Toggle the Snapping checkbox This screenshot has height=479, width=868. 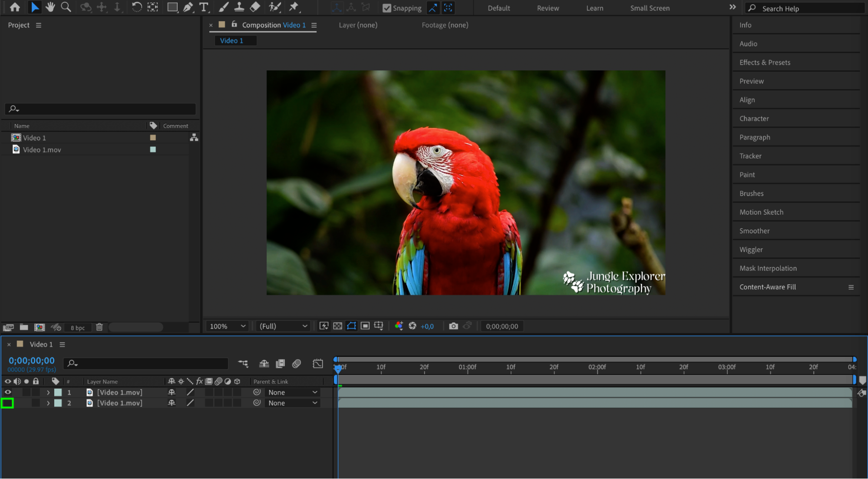387,8
